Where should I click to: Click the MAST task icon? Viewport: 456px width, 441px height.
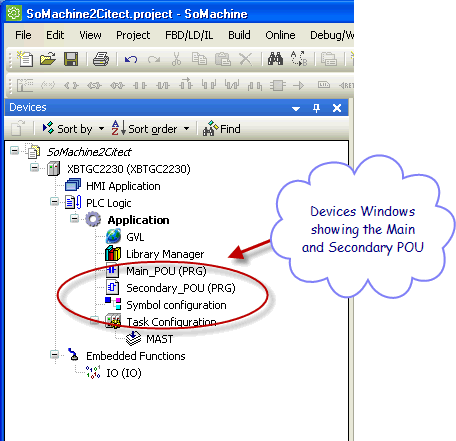coord(134,338)
